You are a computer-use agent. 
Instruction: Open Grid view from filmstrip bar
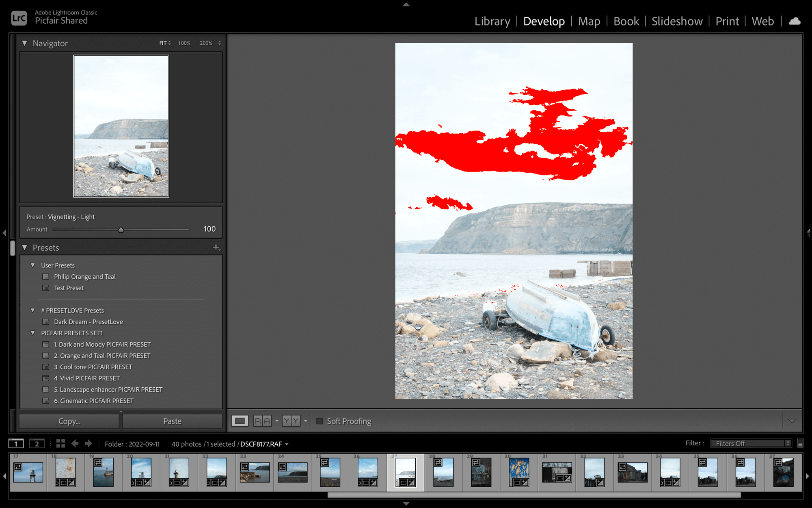pyautogui.click(x=60, y=444)
